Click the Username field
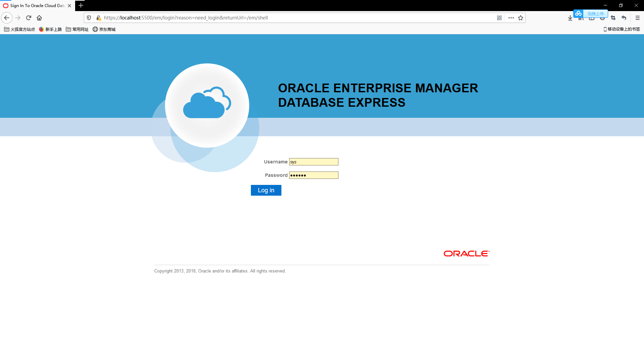 tap(314, 162)
